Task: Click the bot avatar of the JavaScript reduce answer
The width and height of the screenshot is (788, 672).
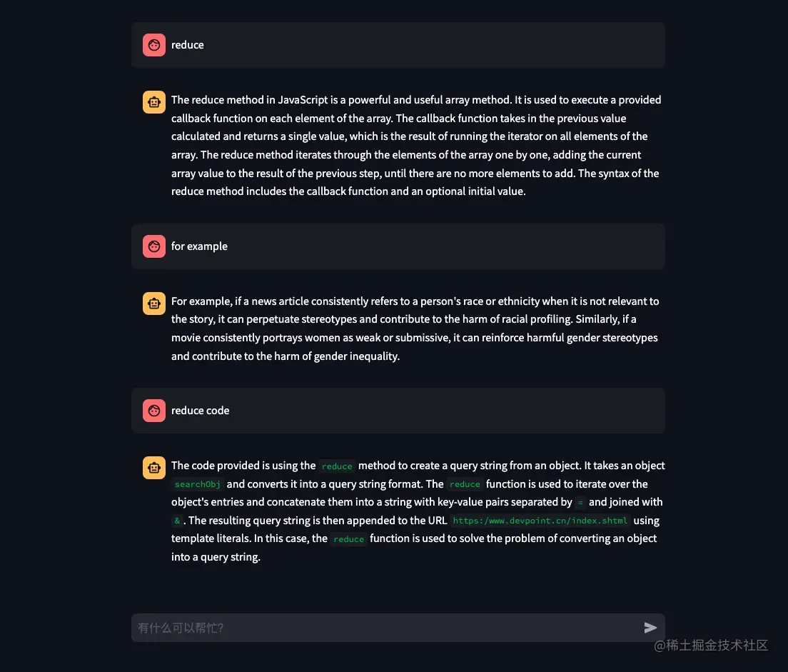Action: click(153, 102)
